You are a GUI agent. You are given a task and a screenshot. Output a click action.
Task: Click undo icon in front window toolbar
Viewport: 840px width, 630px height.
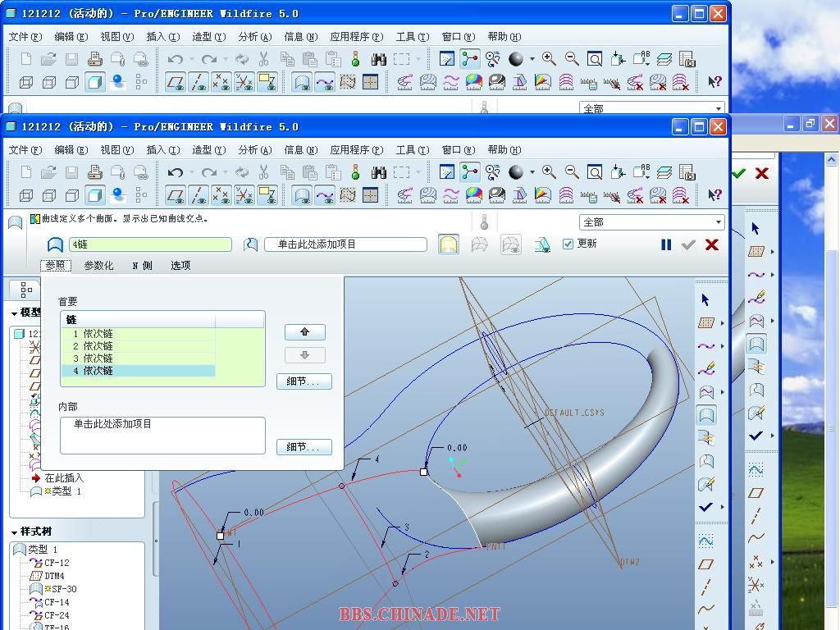(176, 172)
